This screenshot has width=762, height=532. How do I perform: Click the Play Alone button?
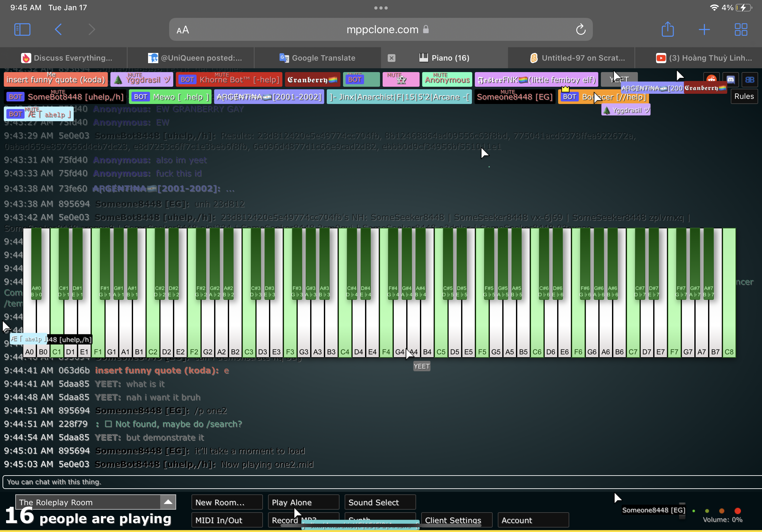point(303,502)
